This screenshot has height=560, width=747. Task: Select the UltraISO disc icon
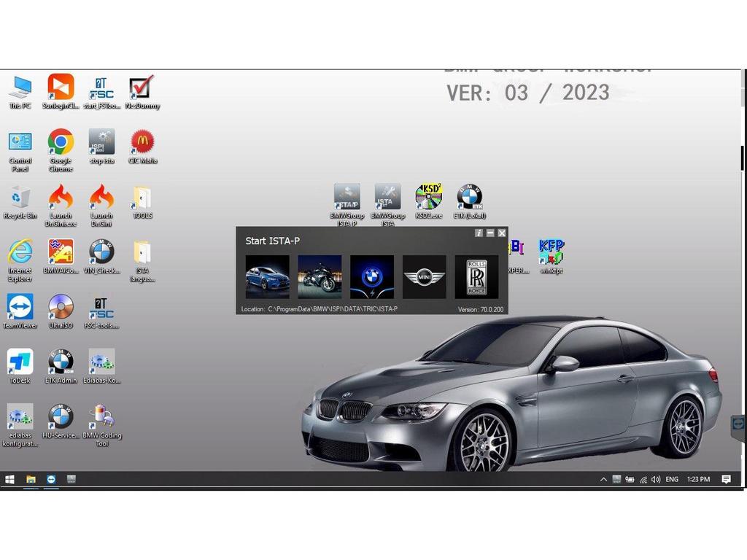pos(61,308)
